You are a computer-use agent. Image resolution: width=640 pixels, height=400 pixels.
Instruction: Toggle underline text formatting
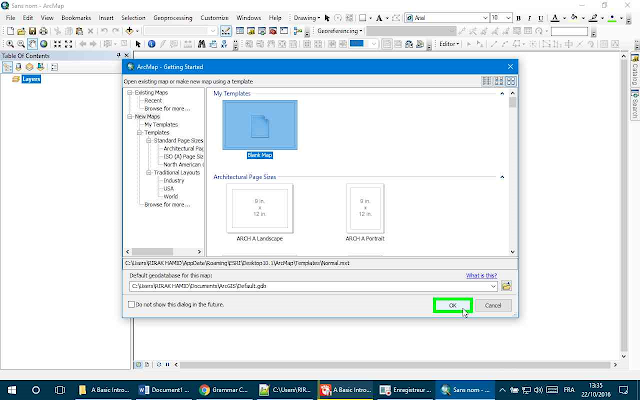(540, 18)
